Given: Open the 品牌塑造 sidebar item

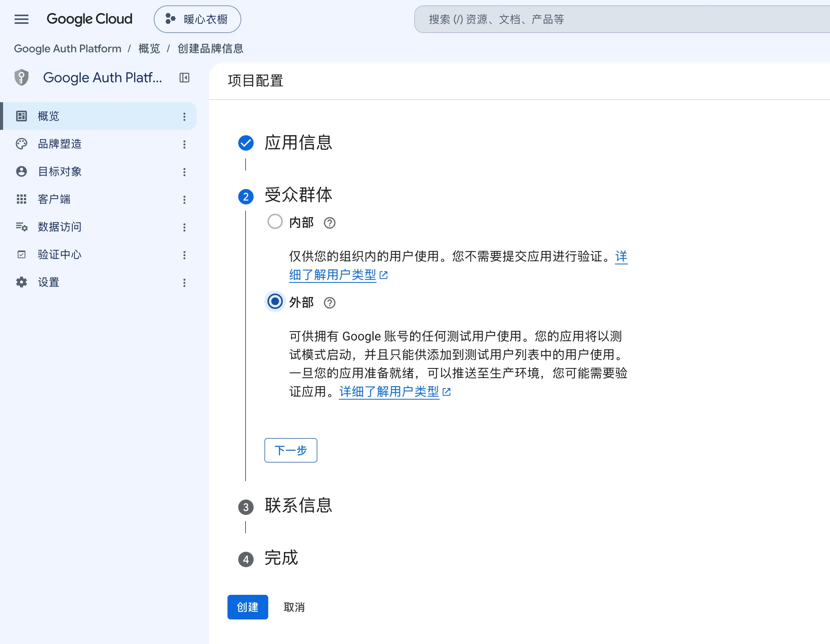Looking at the screenshot, I should tap(99, 144).
